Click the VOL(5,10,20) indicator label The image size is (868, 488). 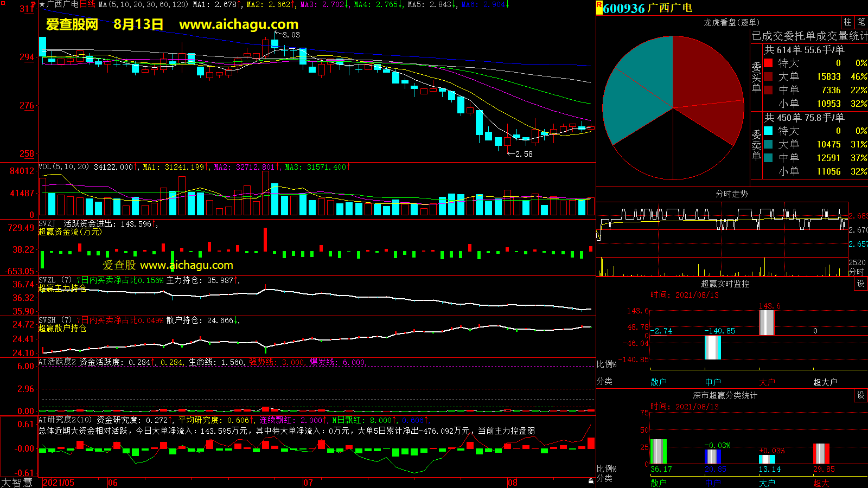[x=63, y=166]
